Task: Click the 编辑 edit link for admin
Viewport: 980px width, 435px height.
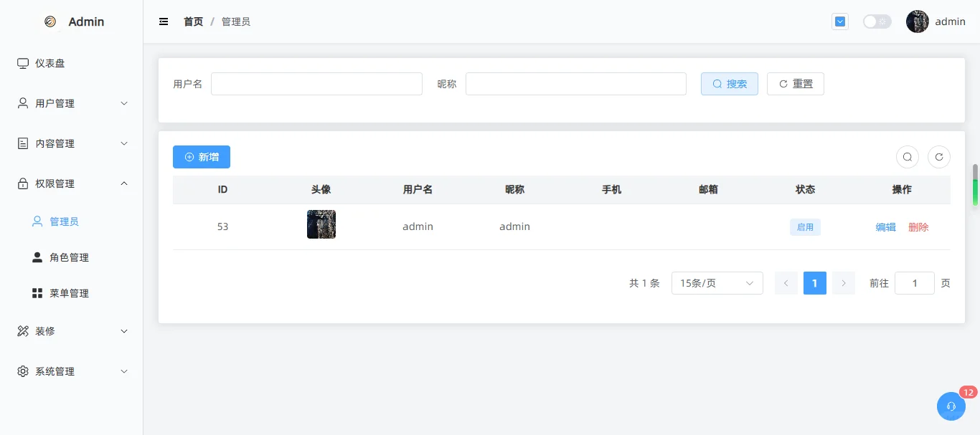Action: (x=885, y=226)
